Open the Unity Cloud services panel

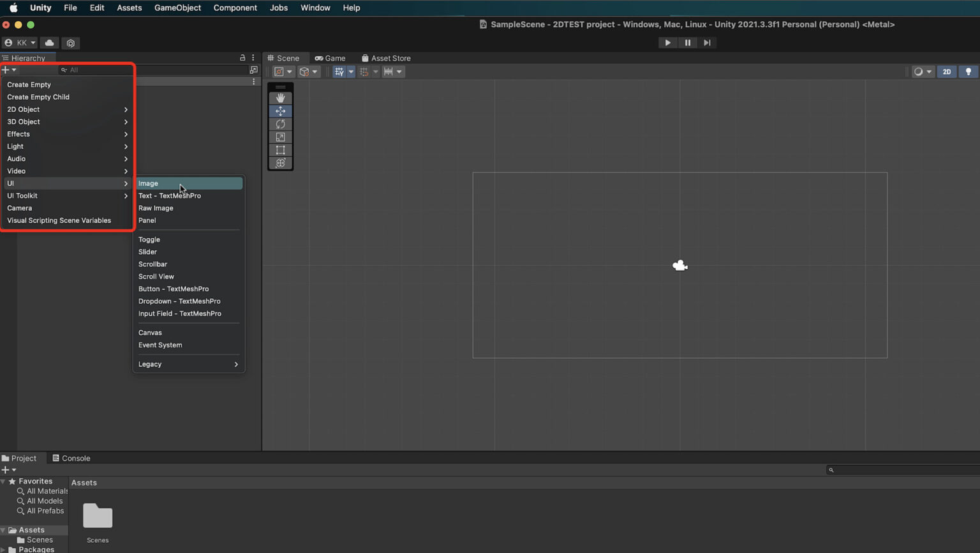(49, 42)
